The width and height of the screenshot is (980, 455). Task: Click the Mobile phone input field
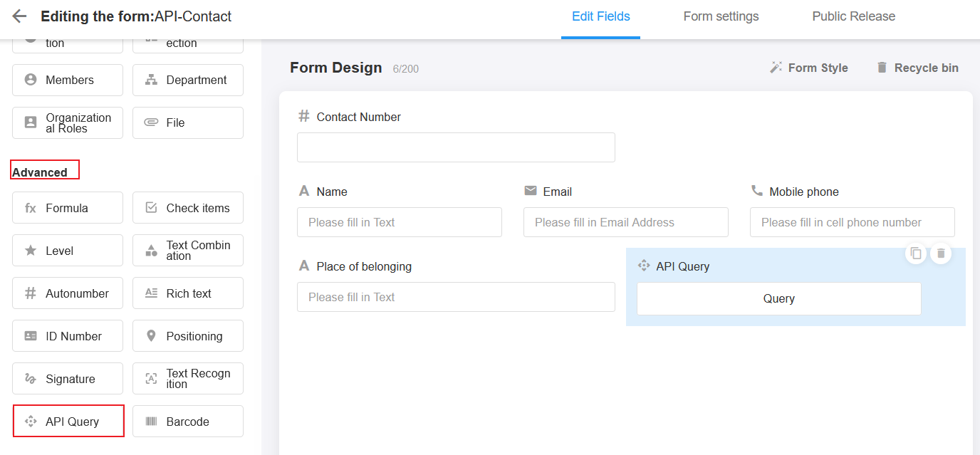[x=852, y=222]
